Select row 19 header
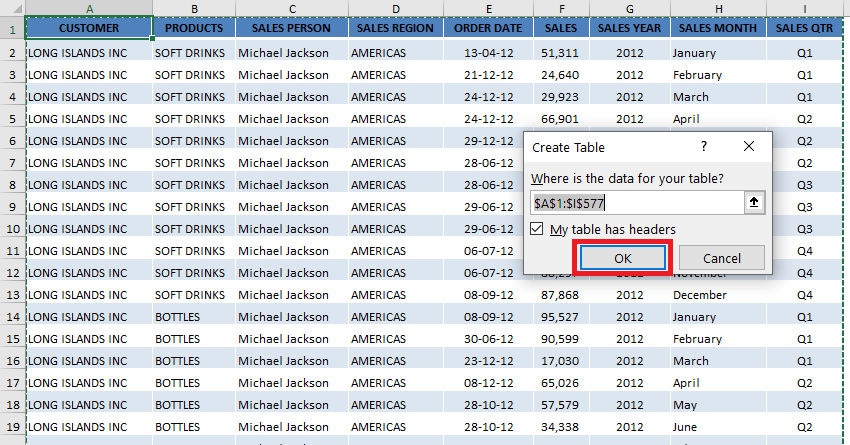The image size is (850, 445). pyautogui.click(x=12, y=427)
